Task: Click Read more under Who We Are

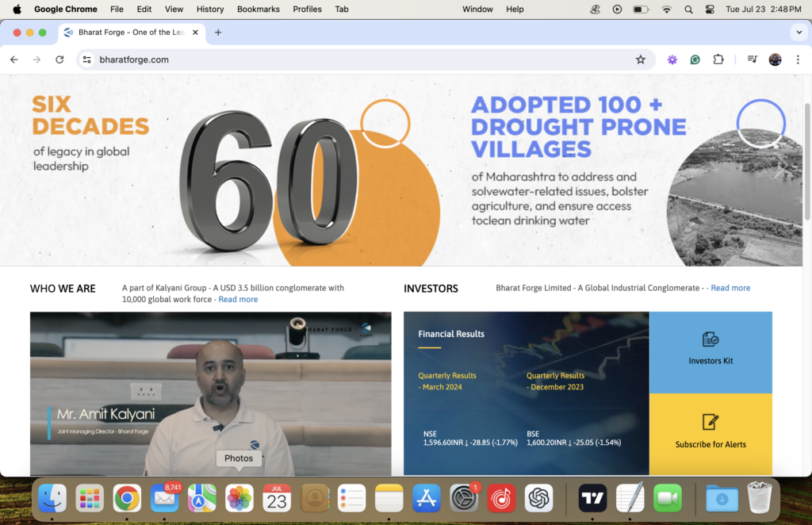Action: [238, 300]
